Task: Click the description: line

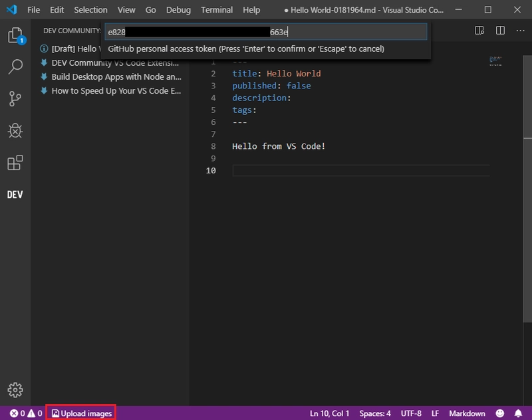Action: [261, 98]
